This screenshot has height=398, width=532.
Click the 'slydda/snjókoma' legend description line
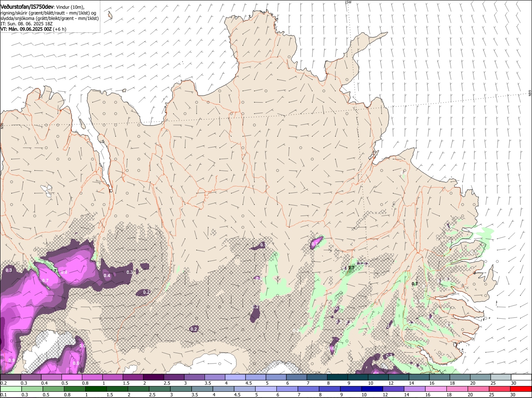pyautogui.click(x=49, y=18)
